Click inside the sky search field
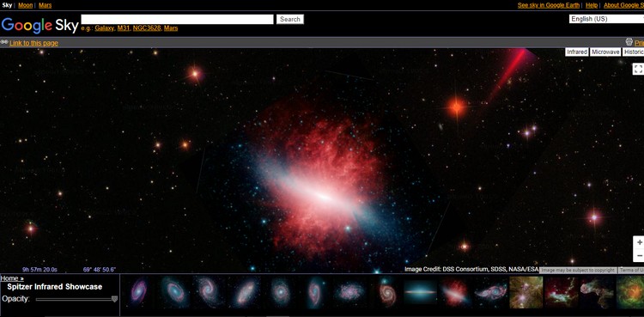The image size is (644, 317). (177, 19)
